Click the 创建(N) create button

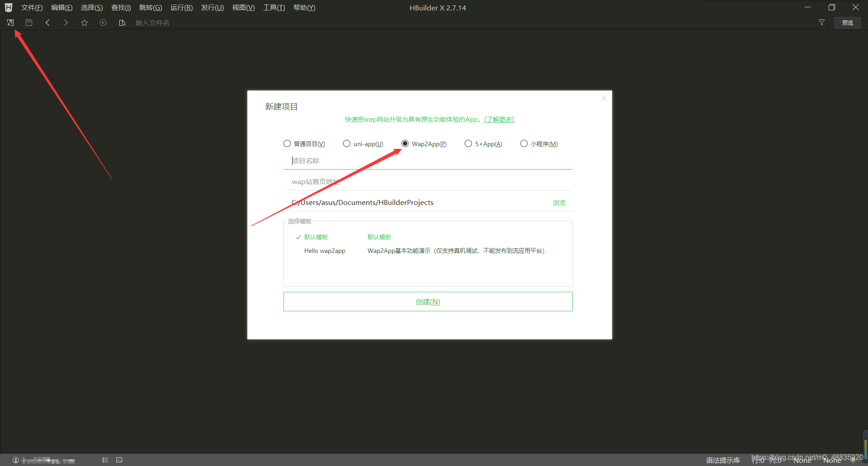pyautogui.click(x=428, y=302)
